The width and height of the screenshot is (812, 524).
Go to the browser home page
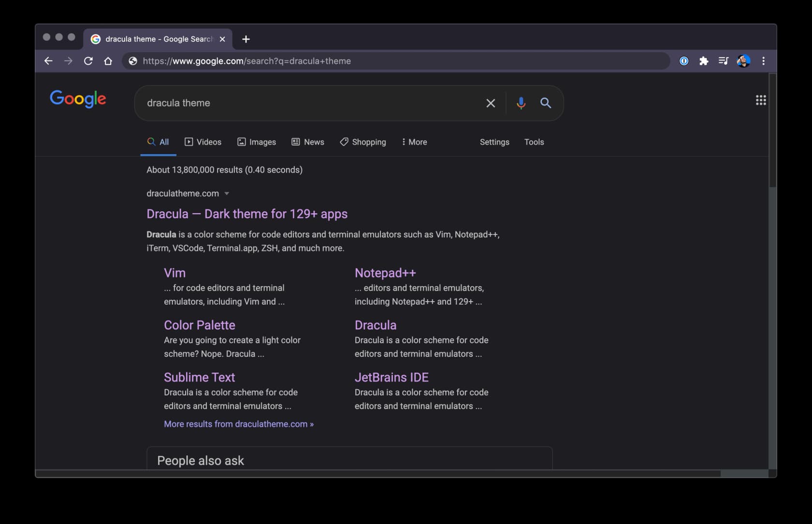tap(108, 61)
